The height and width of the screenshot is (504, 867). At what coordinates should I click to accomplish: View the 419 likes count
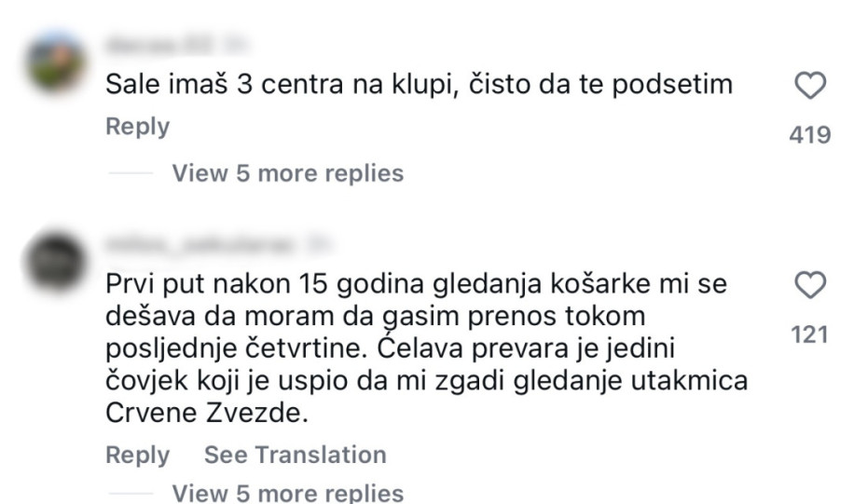(x=810, y=135)
